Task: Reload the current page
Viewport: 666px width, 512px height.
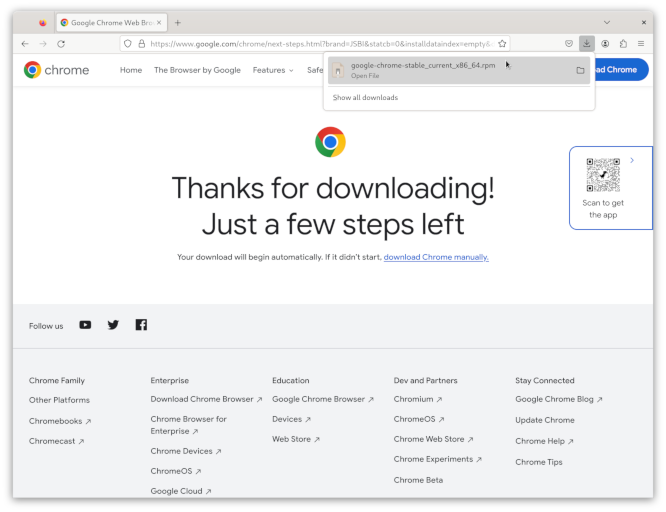Action: point(61,44)
